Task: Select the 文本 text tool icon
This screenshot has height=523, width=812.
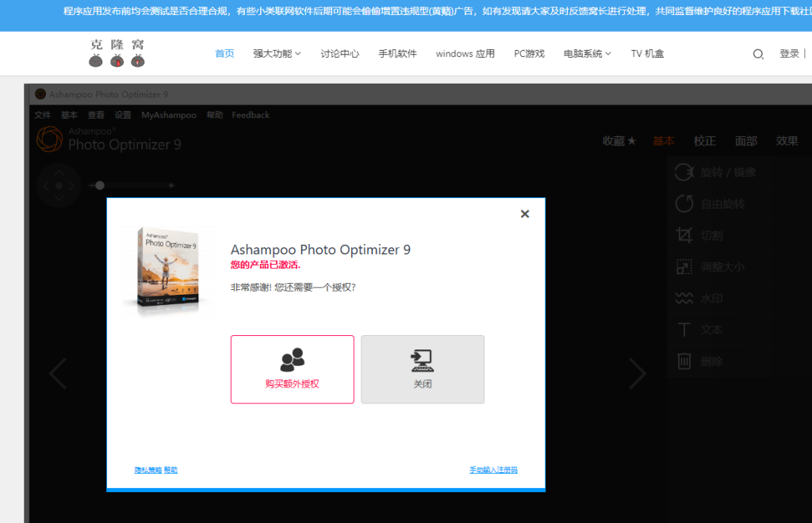Action: point(684,330)
